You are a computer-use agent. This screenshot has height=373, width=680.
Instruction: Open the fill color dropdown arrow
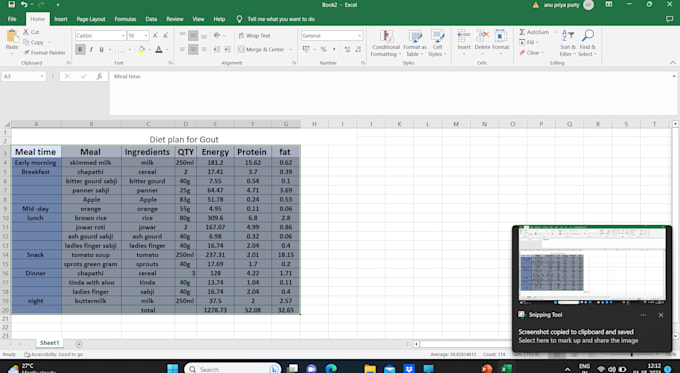[x=149, y=49]
